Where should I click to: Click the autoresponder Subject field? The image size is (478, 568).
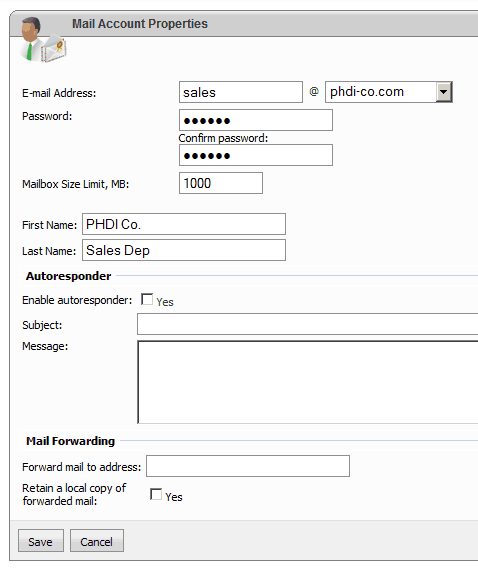tap(307, 324)
